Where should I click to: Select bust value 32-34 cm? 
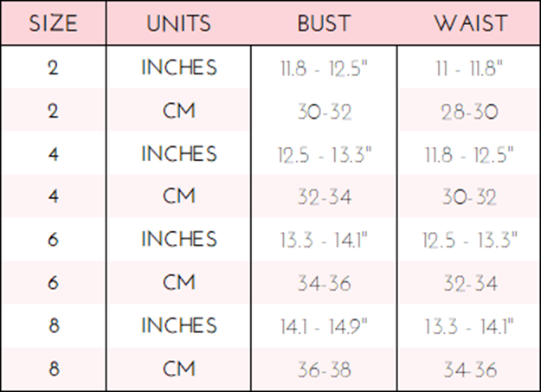pyautogui.click(x=325, y=197)
